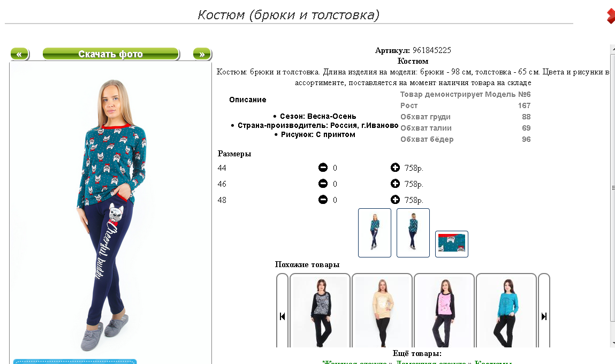Open similar product with beige tunic
The image size is (615, 364).
coord(382,310)
